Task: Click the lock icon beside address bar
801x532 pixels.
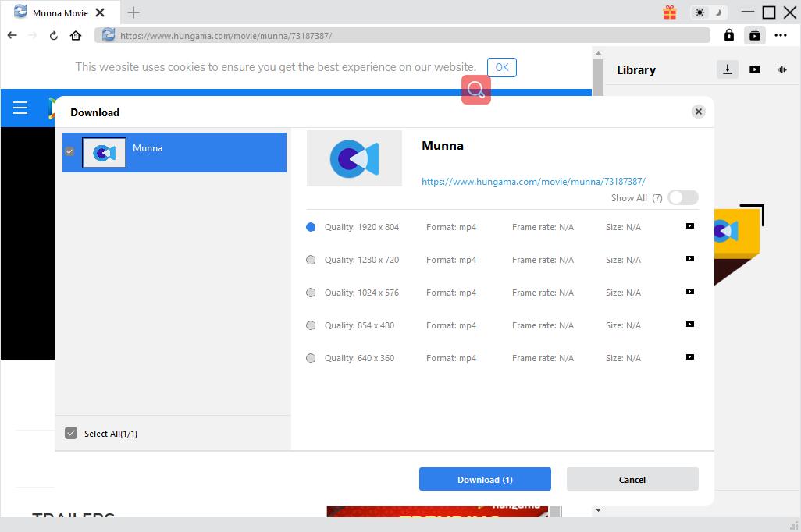Action: (728, 35)
